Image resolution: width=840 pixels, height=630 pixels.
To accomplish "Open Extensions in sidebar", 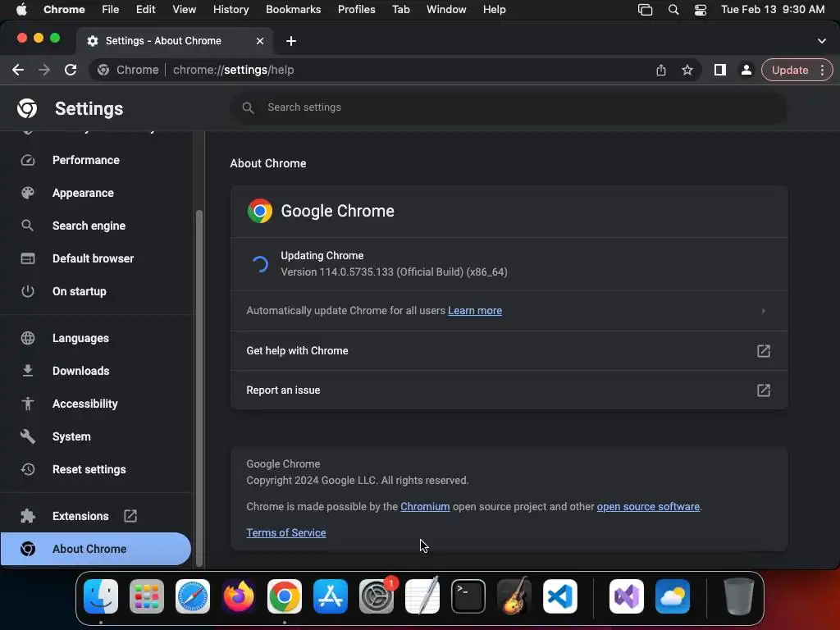I will (x=97, y=516).
